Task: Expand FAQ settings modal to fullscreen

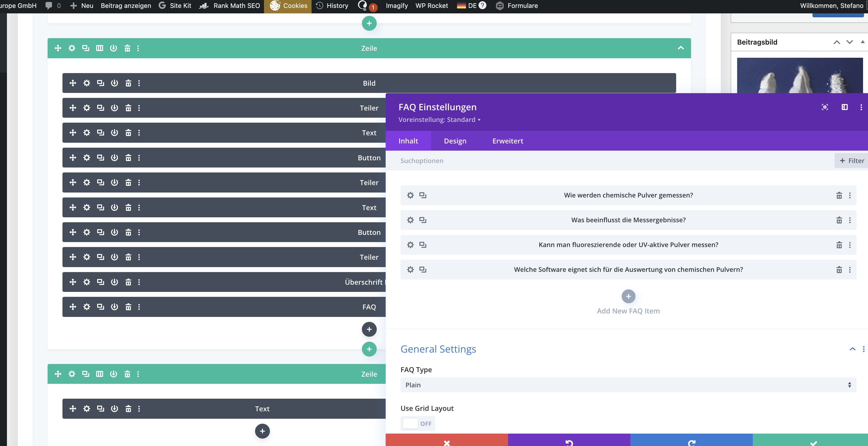Action: point(825,107)
